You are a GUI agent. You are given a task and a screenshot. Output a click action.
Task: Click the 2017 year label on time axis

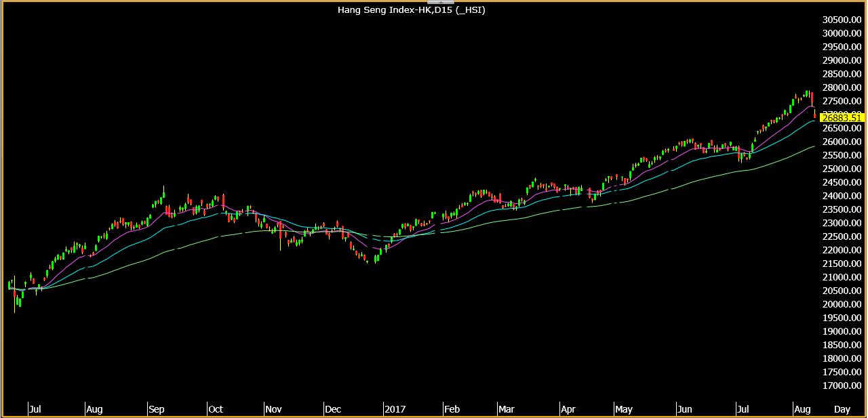pos(394,409)
